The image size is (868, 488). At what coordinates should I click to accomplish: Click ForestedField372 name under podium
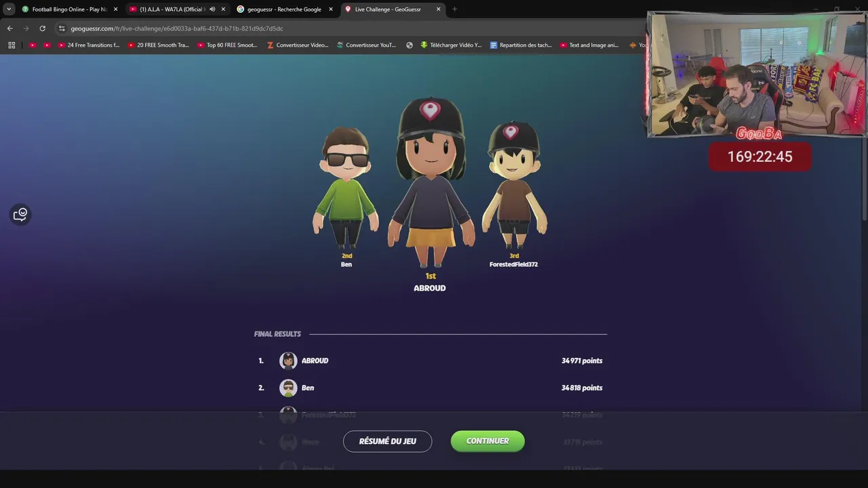(514, 264)
